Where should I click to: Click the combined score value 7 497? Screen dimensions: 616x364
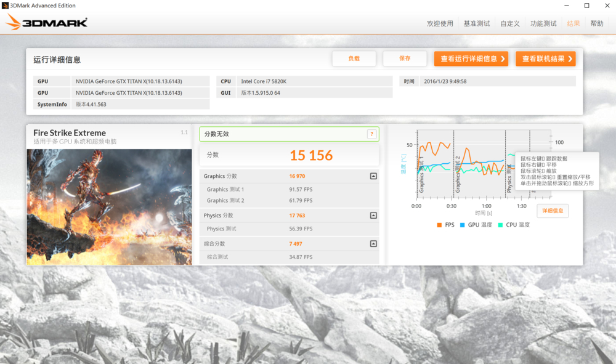[296, 244]
